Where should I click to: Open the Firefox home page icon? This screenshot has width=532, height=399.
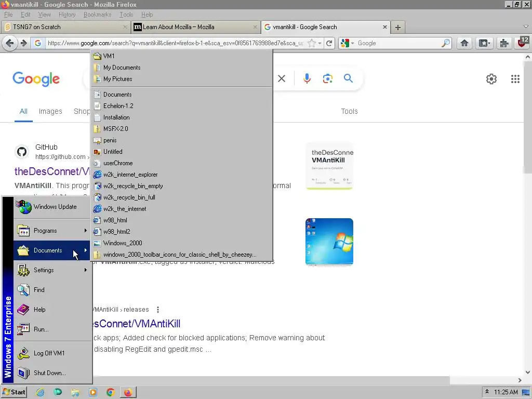[x=464, y=43]
